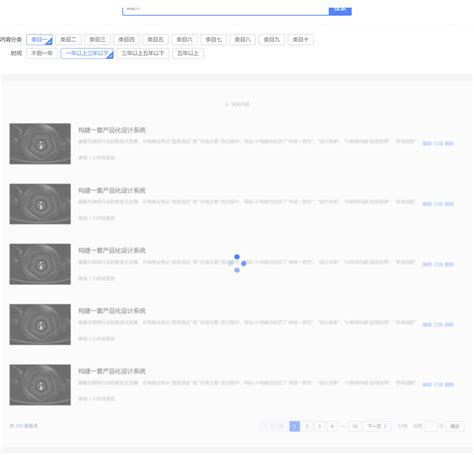
Task: Click the active page 1 button
Action: click(295, 426)
